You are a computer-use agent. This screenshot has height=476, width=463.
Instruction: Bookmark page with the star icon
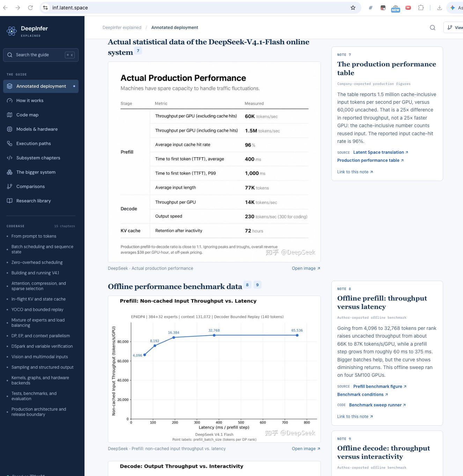[x=353, y=8]
